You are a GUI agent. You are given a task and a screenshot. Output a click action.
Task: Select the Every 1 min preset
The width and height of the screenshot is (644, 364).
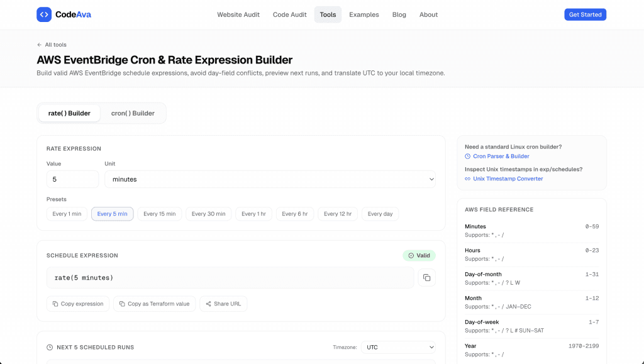point(67,214)
